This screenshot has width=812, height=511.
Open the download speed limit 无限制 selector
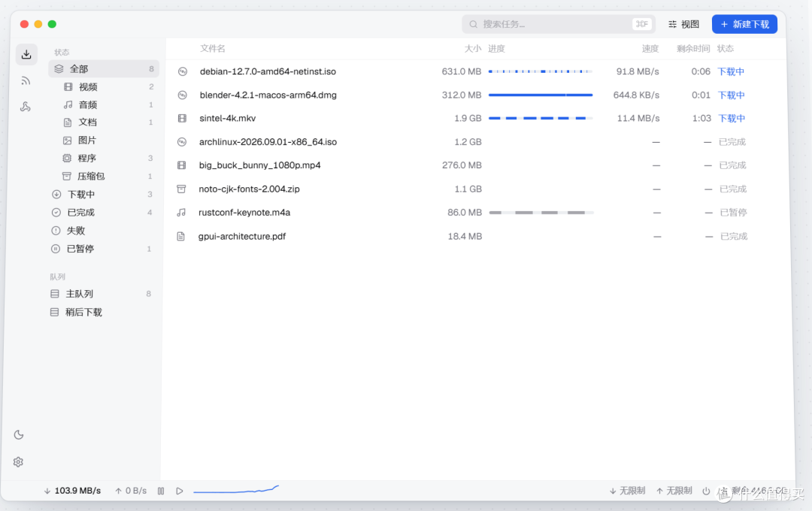coord(627,491)
